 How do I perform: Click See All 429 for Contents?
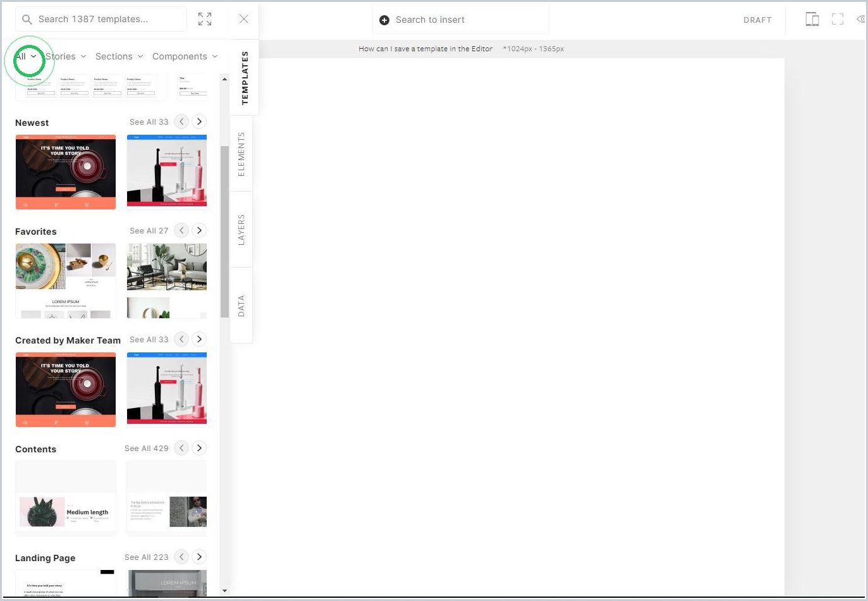point(147,449)
